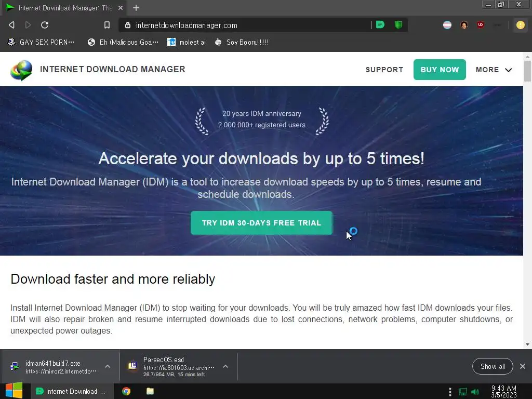532x399 pixels.
Task: Expand options for idman641build7.exe download
Action: (108, 366)
